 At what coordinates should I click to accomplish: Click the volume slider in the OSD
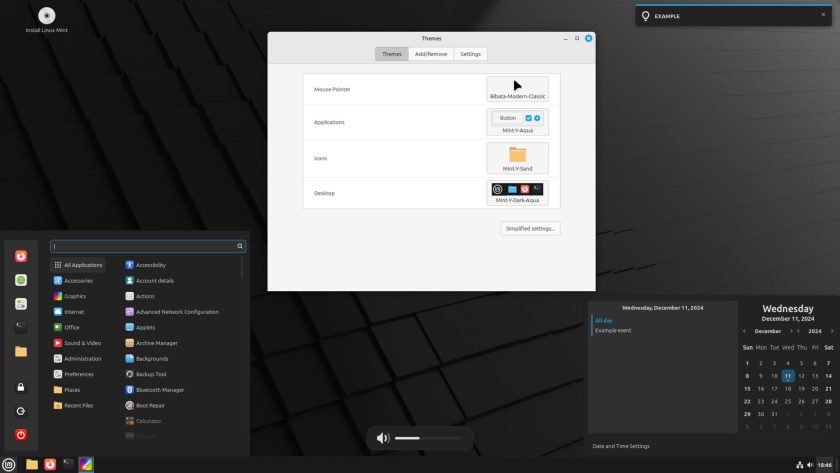(x=428, y=438)
